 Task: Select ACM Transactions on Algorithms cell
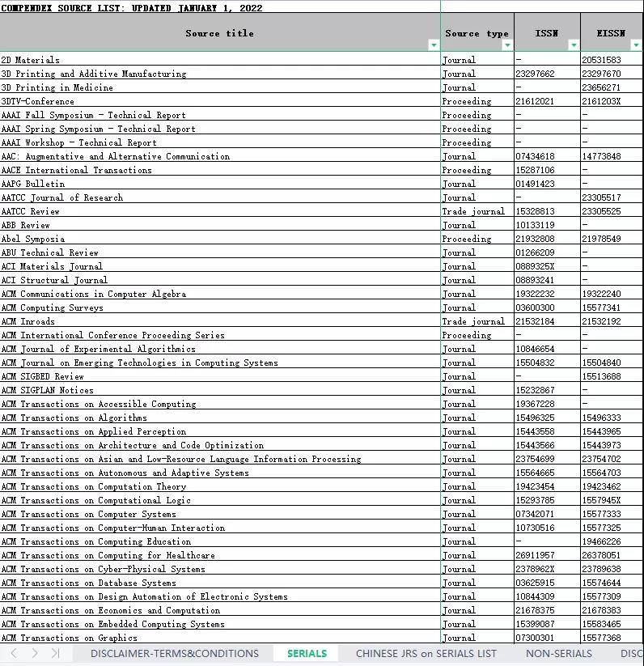220,418
